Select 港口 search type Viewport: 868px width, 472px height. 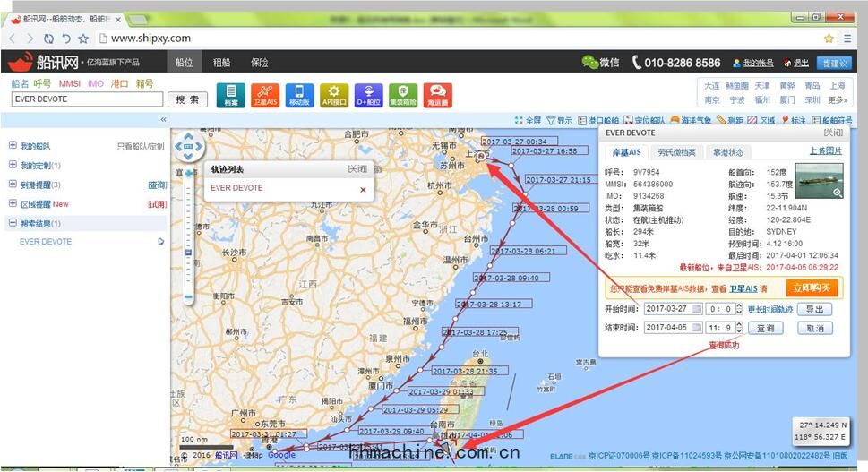point(119,83)
